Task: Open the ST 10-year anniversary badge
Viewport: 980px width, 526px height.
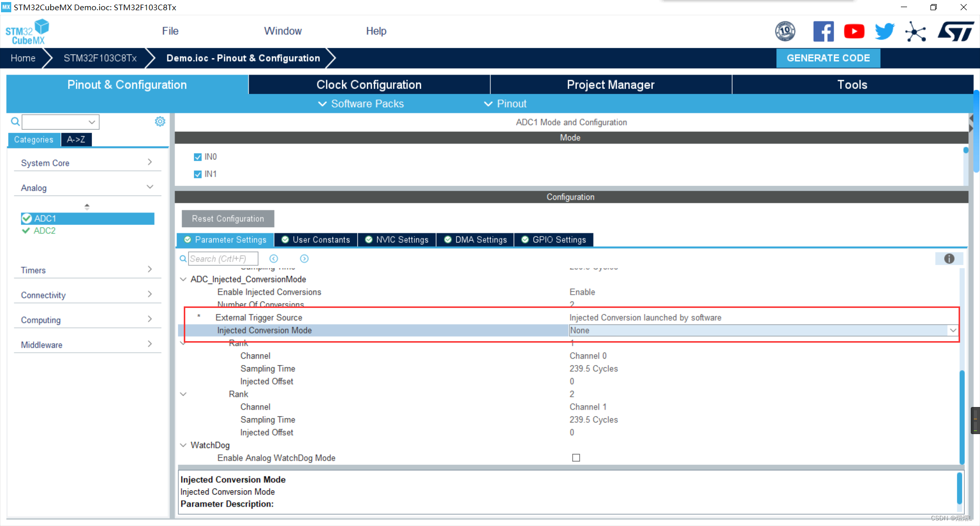Action: point(785,32)
